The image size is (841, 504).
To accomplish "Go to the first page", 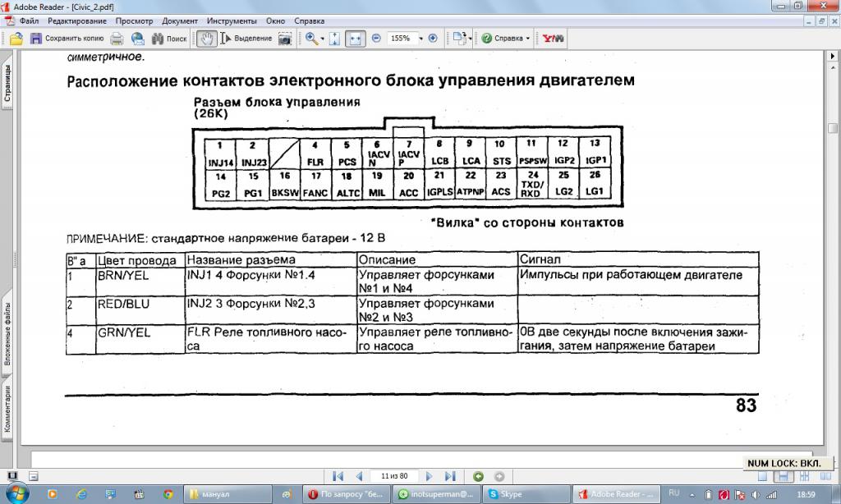I will pyautogui.click(x=338, y=476).
